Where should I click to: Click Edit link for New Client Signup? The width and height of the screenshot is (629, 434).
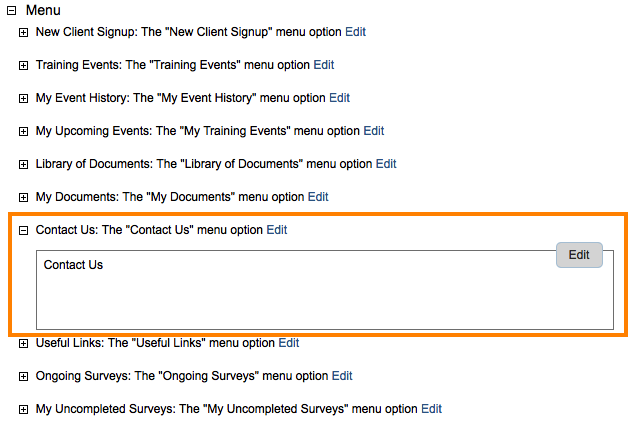coord(355,32)
